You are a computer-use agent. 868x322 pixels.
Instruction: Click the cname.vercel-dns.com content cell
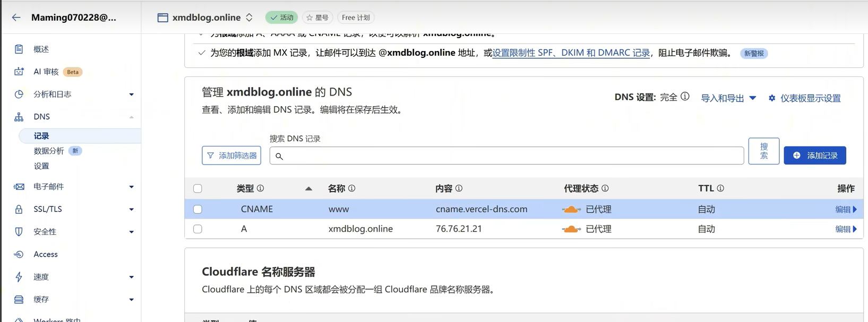(x=482, y=209)
